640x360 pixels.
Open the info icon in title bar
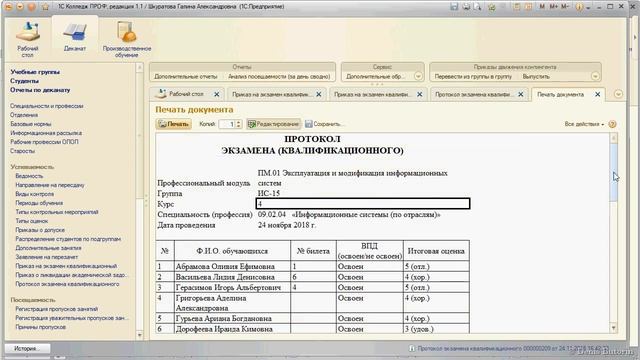coord(579,7)
